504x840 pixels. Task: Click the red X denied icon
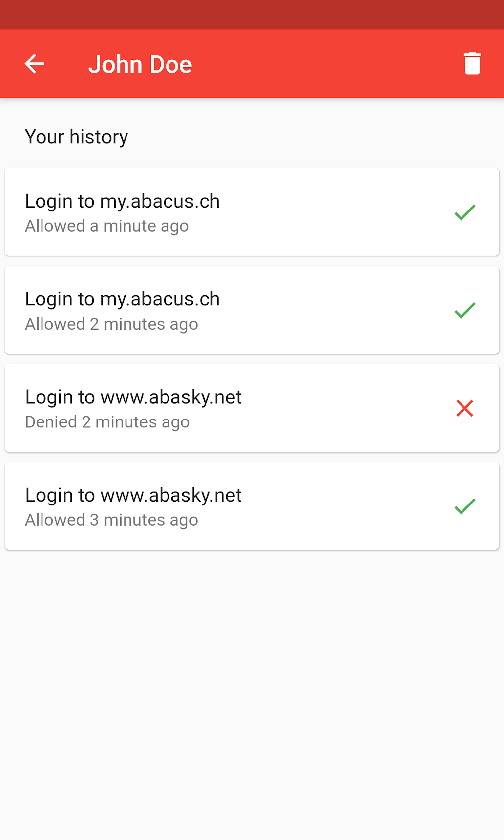(x=464, y=408)
